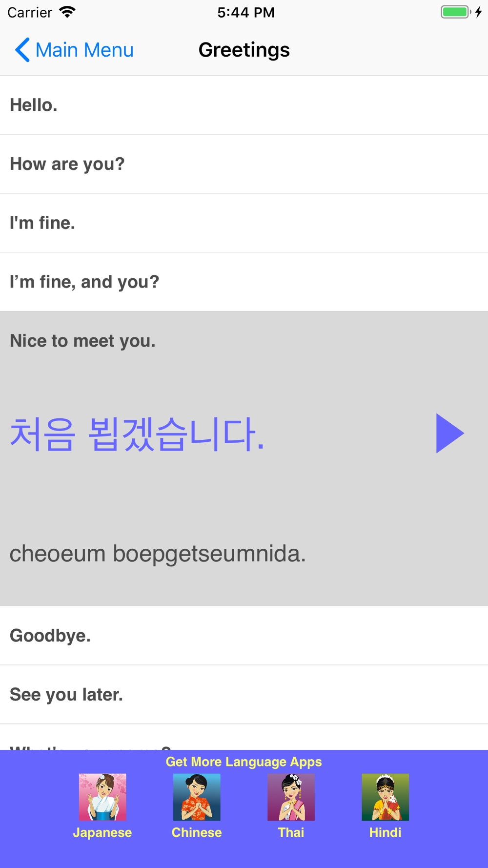Screen dimensions: 488x868
Task: Tap the back chevron arrow icon
Action: coord(22,50)
